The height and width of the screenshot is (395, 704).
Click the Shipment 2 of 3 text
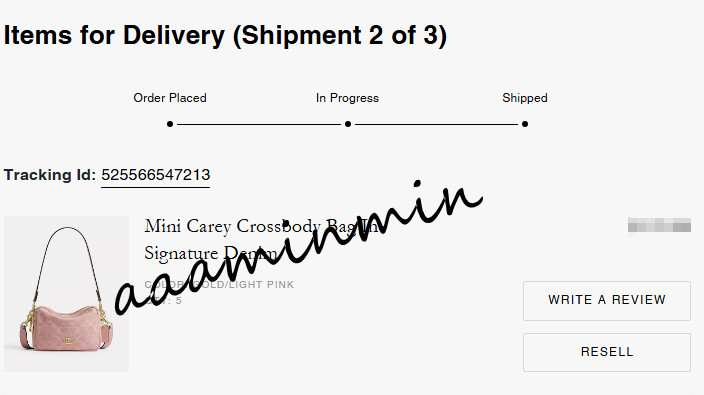(340, 35)
